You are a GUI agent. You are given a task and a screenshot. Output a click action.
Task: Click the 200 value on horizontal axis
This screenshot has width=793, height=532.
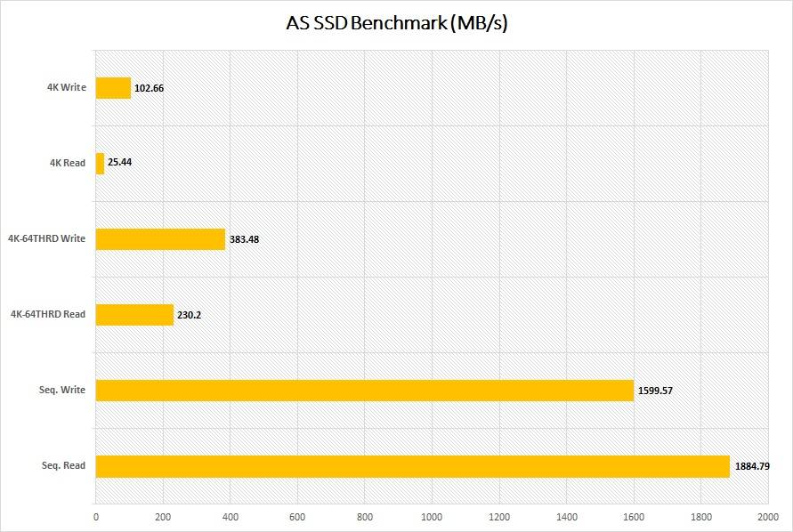coord(163,517)
